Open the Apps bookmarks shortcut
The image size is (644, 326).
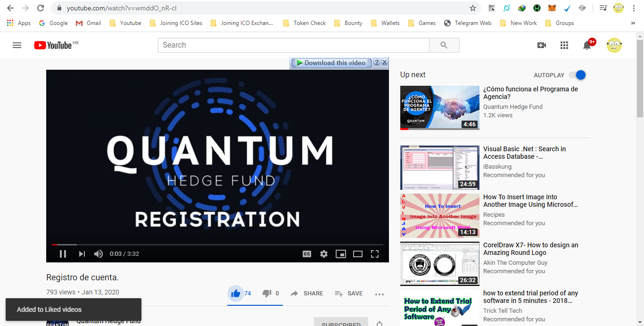19,23
